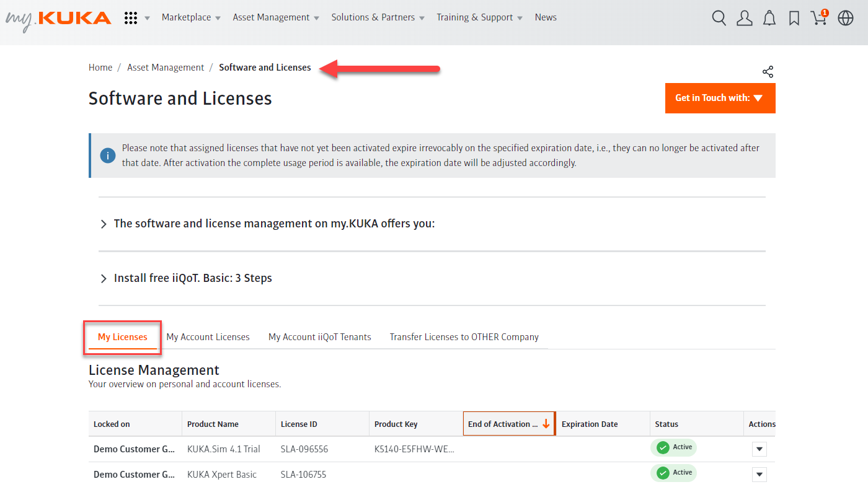Open the bookmarks icon in header

(794, 19)
